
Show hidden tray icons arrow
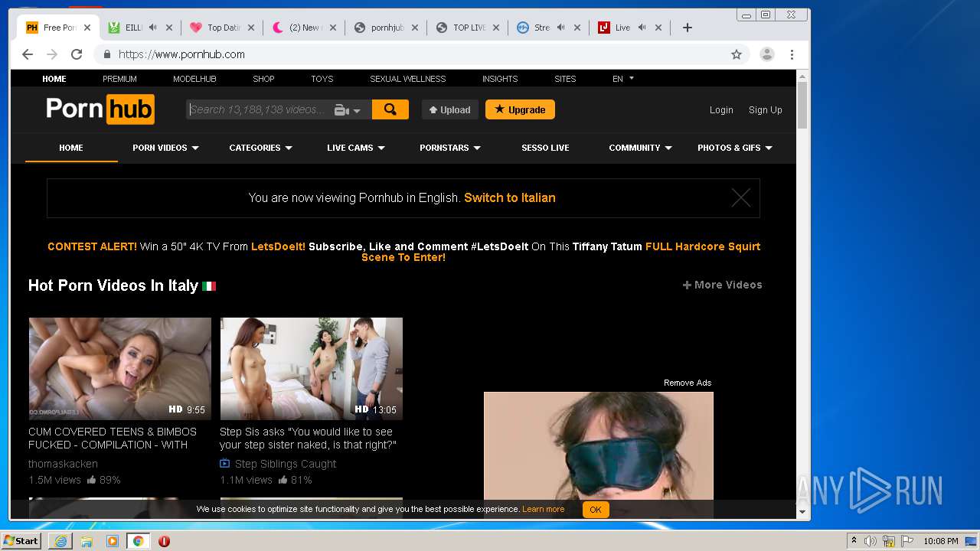[x=854, y=541]
